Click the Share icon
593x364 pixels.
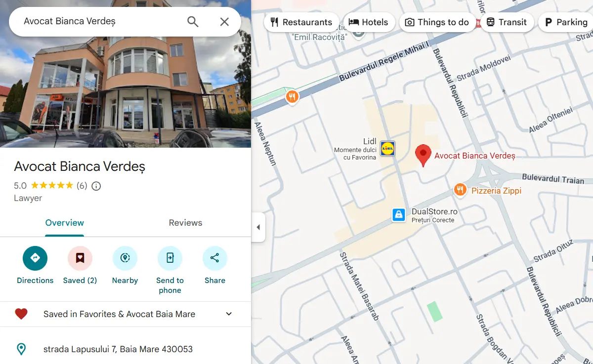(215, 258)
